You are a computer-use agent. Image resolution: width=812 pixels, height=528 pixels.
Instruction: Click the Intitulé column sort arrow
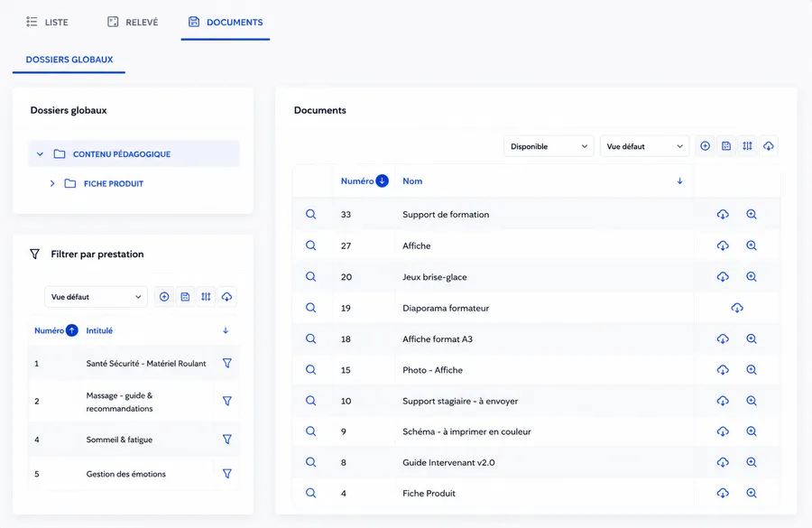[x=226, y=330]
